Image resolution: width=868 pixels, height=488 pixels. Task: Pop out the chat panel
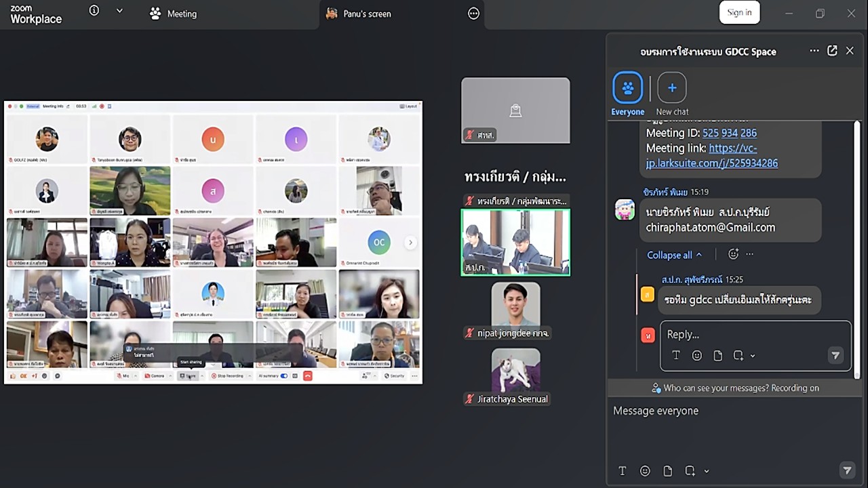(x=832, y=51)
